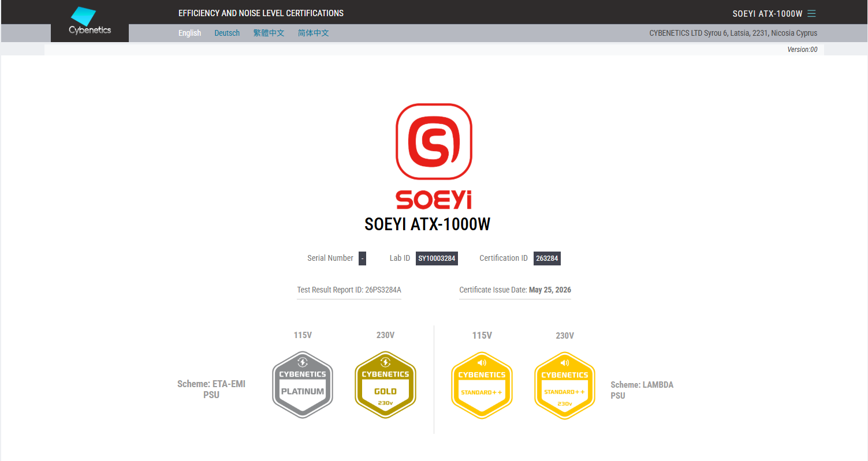Viewport: 868px width, 461px height.
Task: Click the Cybenetics logo in header
Action: [x=90, y=21]
